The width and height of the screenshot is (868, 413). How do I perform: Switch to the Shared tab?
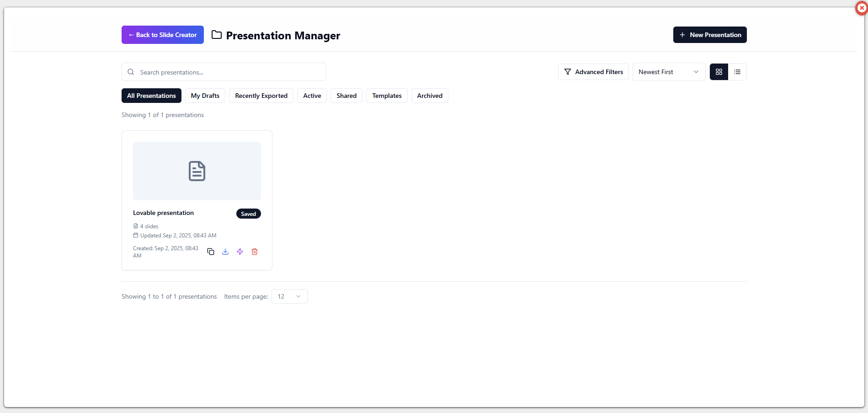tap(346, 96)
